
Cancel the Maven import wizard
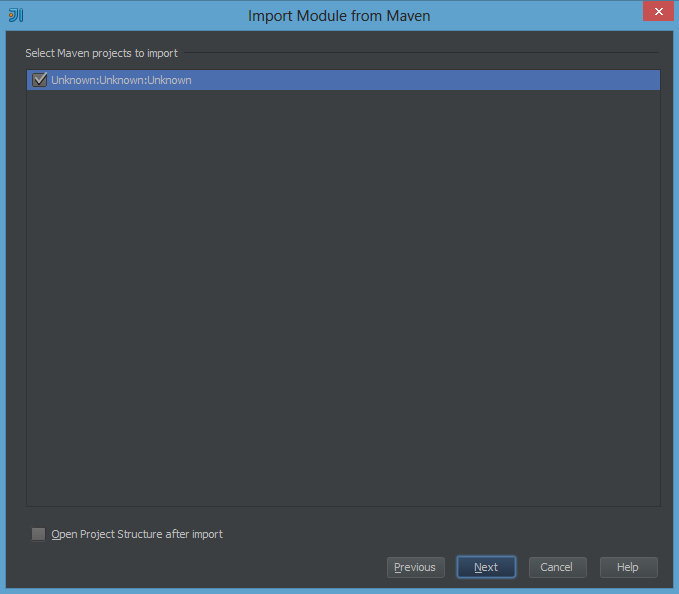point(558,567)
